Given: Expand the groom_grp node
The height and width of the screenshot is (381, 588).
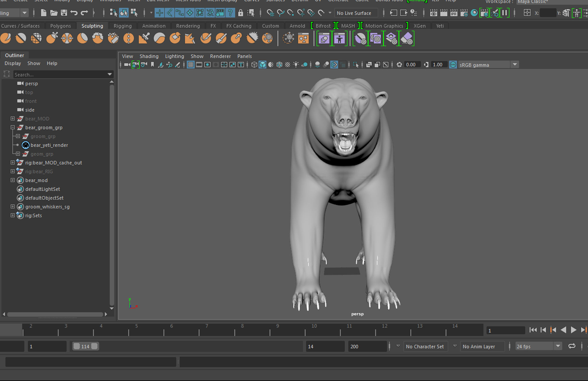Looking at the screenshot, I should (x=18, y=136).
